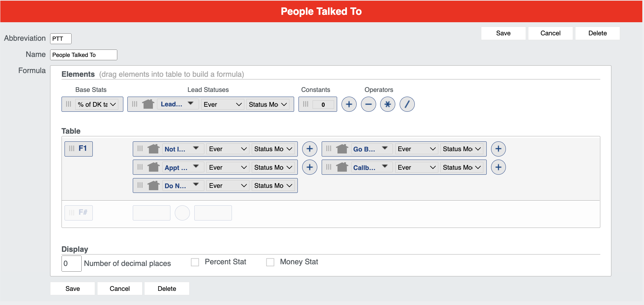Click the drag handle of Base Stats element

[69, 104]
